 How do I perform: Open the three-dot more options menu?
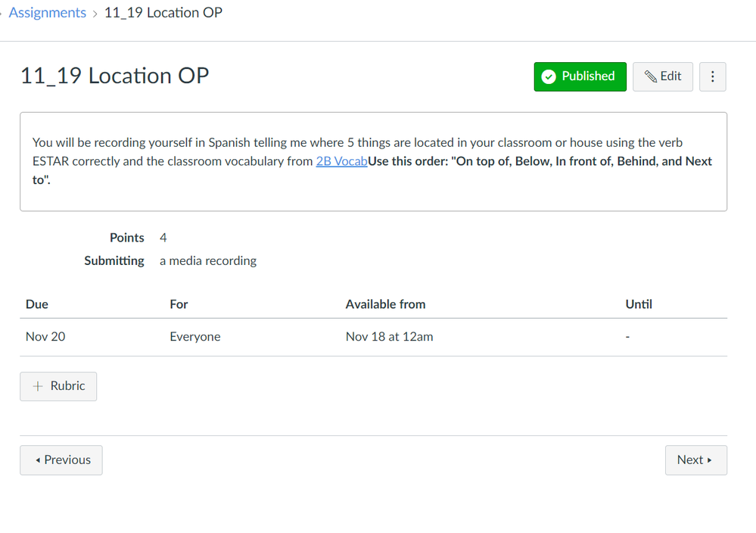(712, 76)
